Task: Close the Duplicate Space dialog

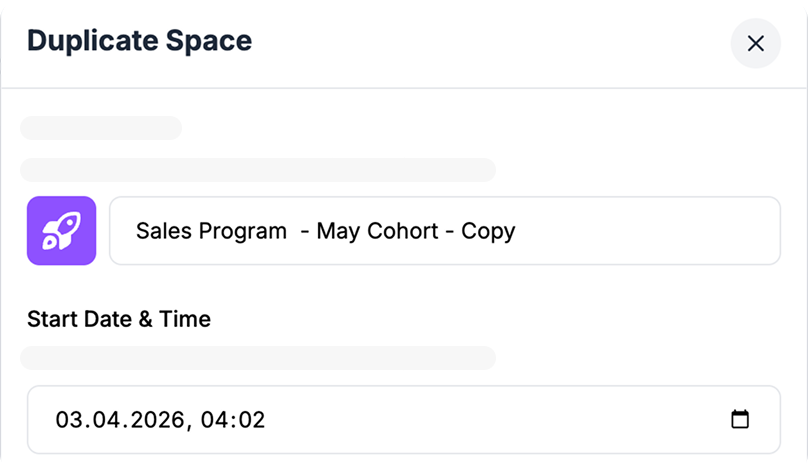Action: click(x=755, y=43)
